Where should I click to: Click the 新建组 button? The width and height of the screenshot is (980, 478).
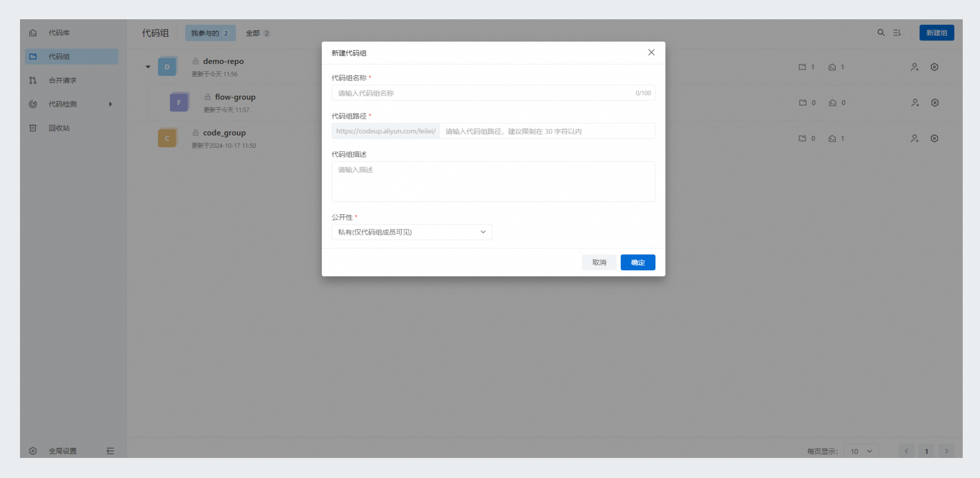click(936, 33)
